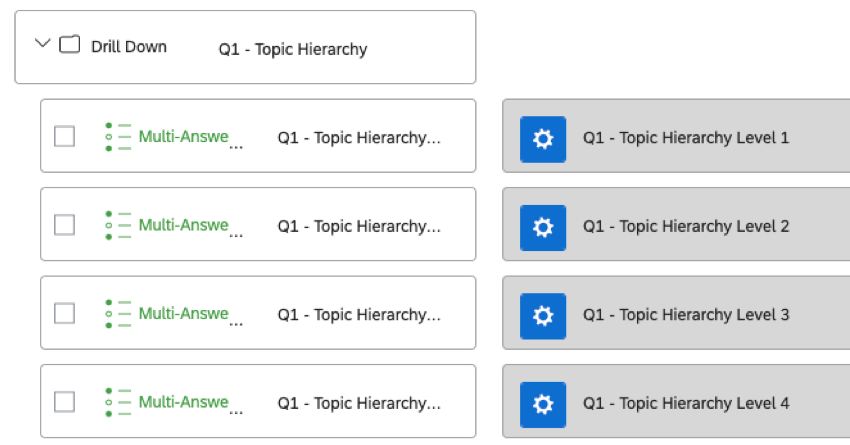Open gear settings for Topic Hierarchy Level 1
The width and height of the screenshot is (850, 445).
click(x=543, y=138)
